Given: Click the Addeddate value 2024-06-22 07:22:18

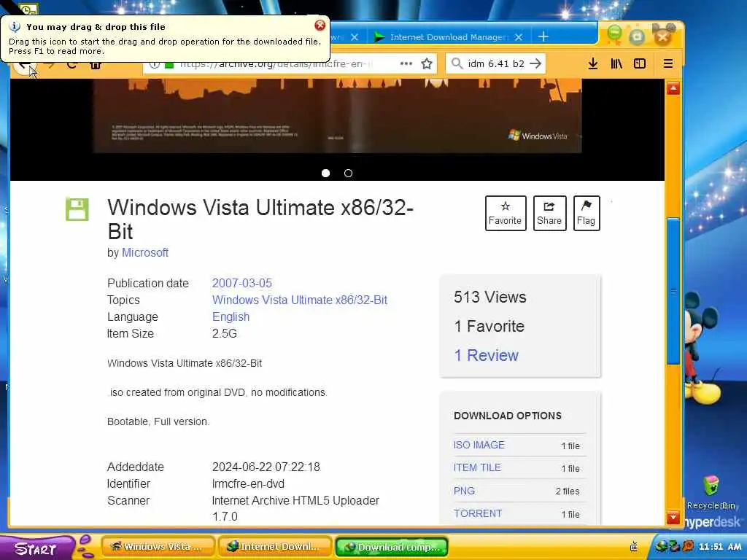Looking at the screenshot, I should click(266, 467).
